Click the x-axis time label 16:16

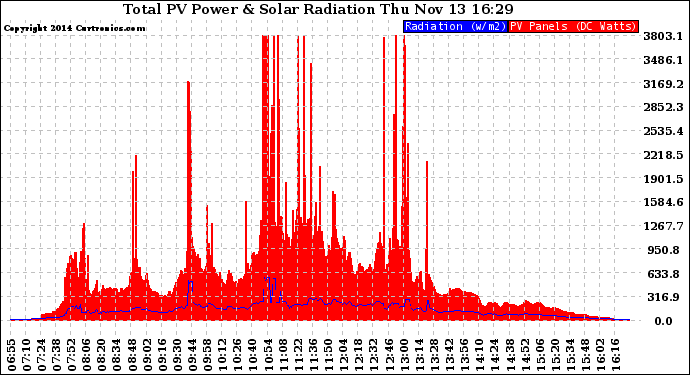click(x=616, y=356)
